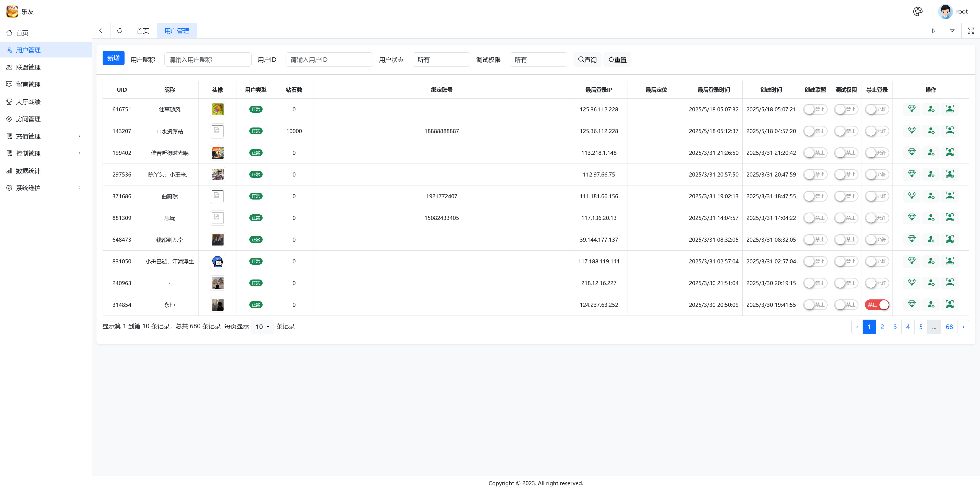Open the 用户状态 dropdown
Image resolution: width=980 pixels, height=490 pixels.
coord(440,60)
